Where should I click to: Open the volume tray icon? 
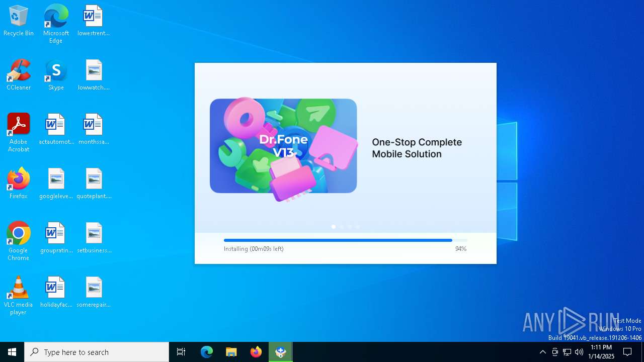pyautogui.click(x=579, y=352)
